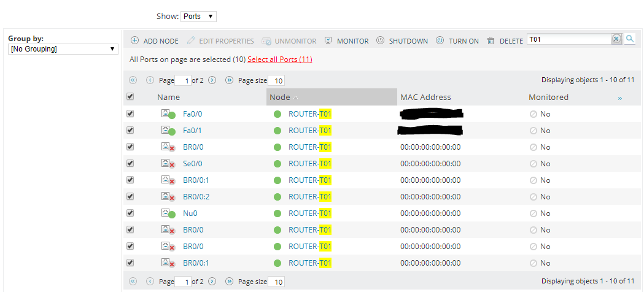Image resolution: width=644 pixels, height=292 pixels.
Task: Go to previous page in top pager
Action: (150, 80)
